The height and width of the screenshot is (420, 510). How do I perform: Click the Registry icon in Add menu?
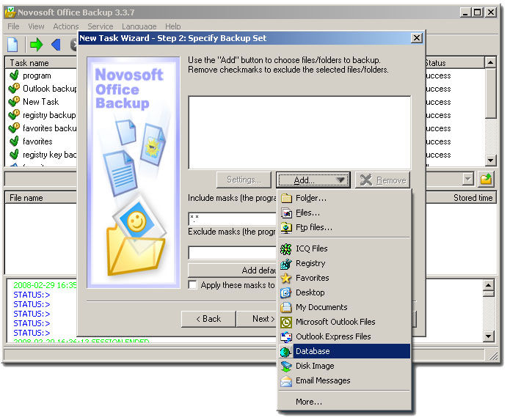(x=286, y=263)
